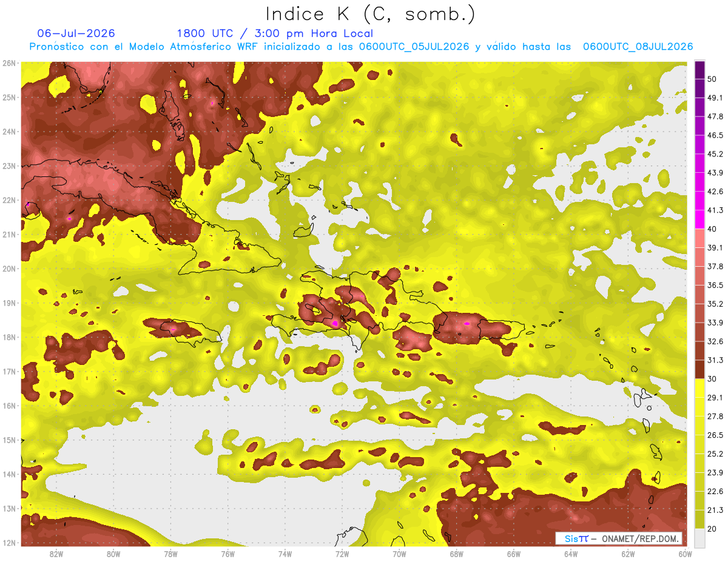Click the WRF initialization '0600UTC_05JUL2026' text
Viewport: 728px width, 562px height.
point(414,47)
